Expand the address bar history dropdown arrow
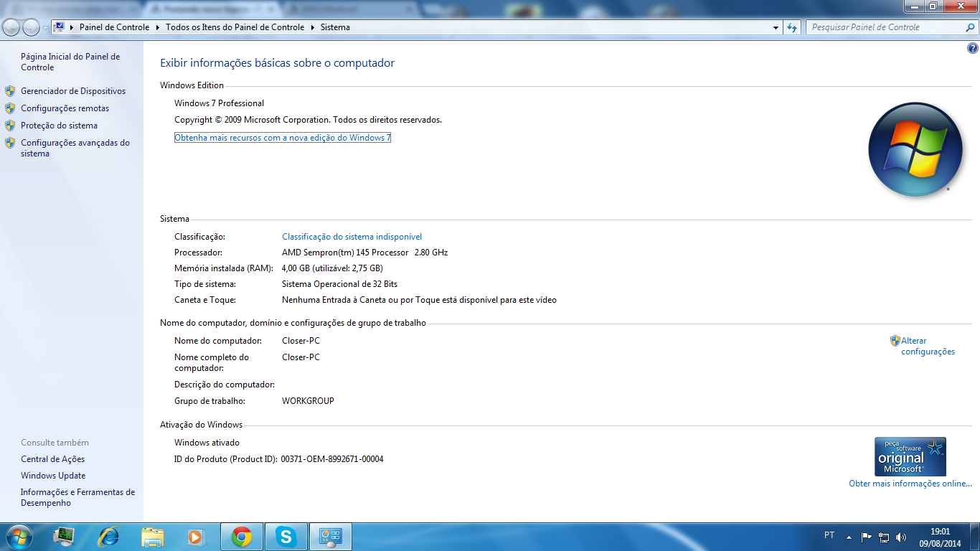Screen dimensions: 980x551 click(776, 27)
